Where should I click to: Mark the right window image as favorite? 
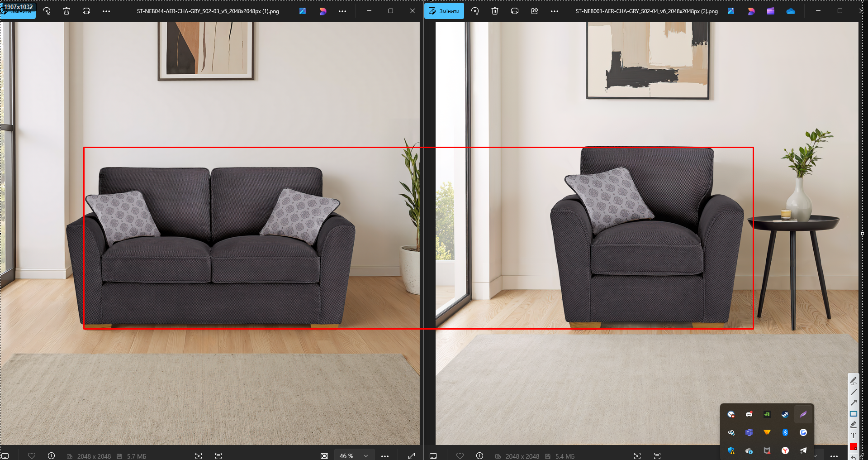pyautogui.click(x=460, y=456)
